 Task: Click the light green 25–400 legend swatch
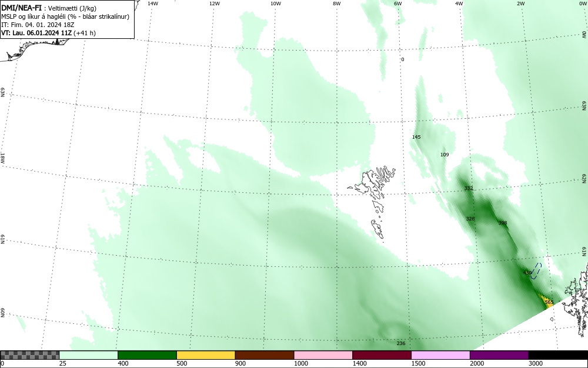pos(89,355)
